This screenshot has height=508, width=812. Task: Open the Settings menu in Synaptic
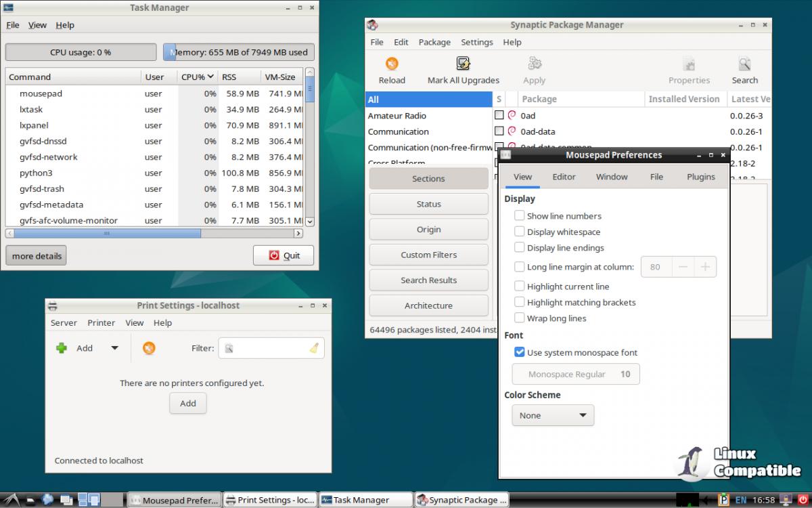click(x=477, y=42)
